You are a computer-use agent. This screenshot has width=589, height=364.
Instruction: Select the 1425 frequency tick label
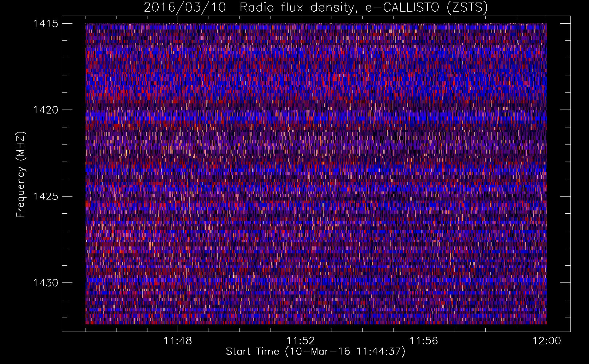[x=46, y=197]
